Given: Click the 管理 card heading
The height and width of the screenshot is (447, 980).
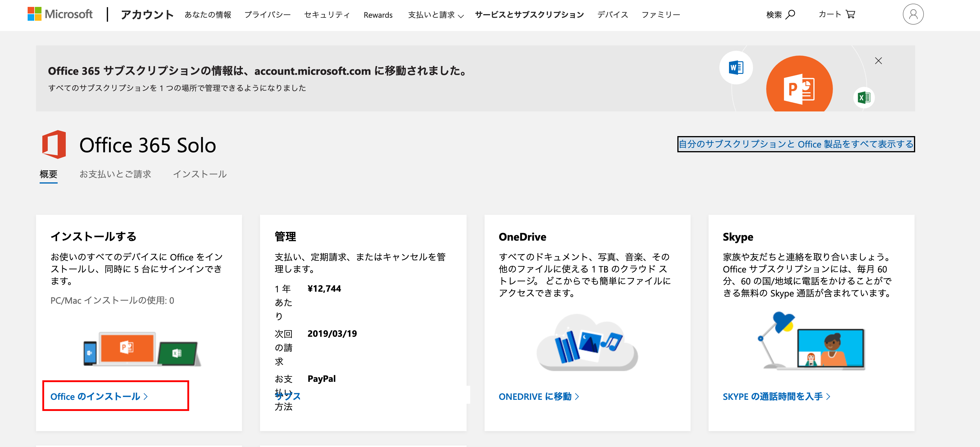Looking at the screenshot, I should point(285,236).
